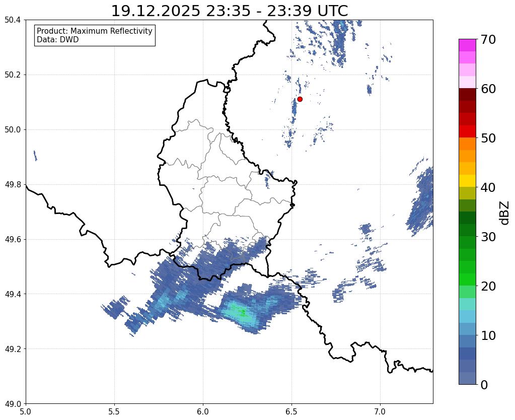Click the 49.6 latitude axis label
515x420 pixels.
tap(13, 239)
